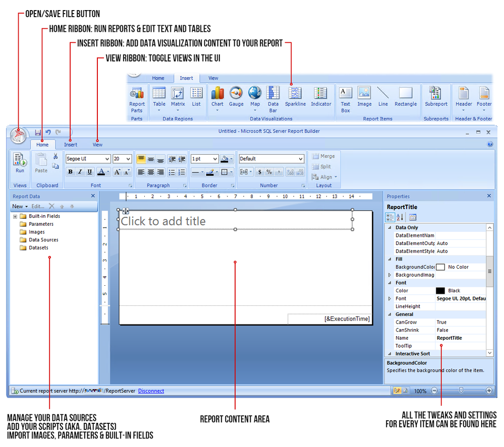Toggle Italic formatting
504x447 pixels.
[x=80, y=172]
